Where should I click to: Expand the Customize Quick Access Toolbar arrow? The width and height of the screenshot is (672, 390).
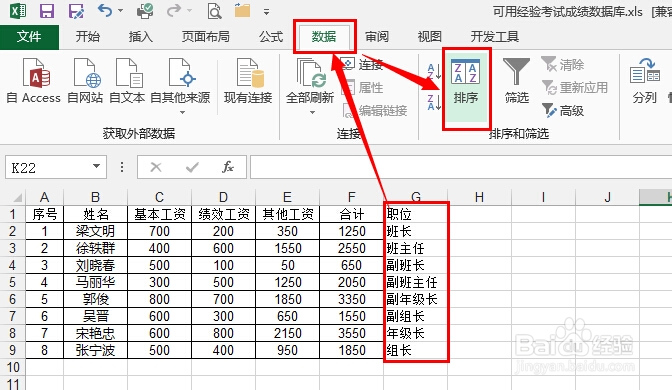click(x=266, y=12)
